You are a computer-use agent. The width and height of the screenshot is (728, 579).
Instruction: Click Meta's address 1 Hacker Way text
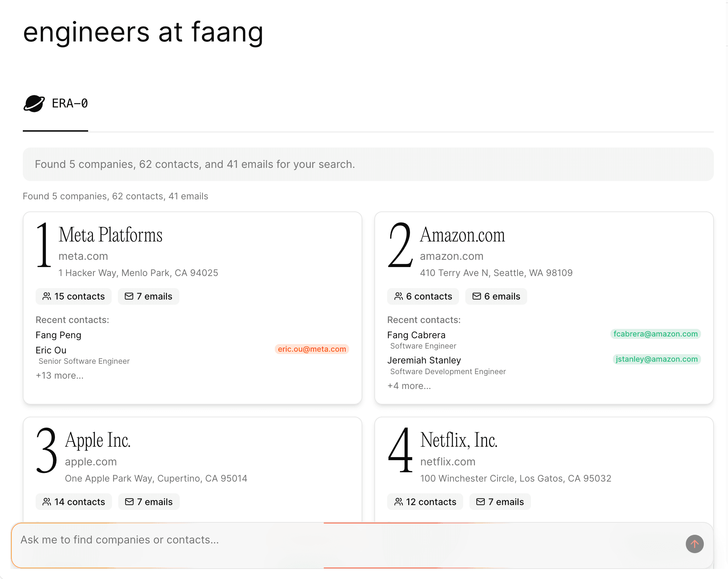click(x=138, y=273)
